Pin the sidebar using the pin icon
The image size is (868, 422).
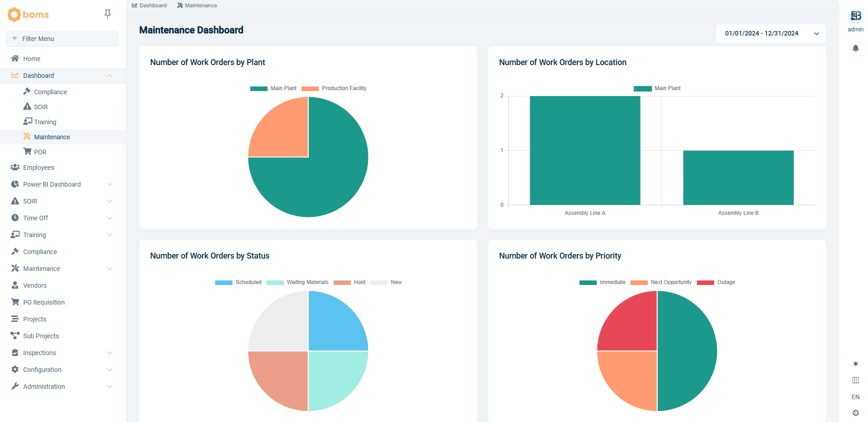point(107,14)
